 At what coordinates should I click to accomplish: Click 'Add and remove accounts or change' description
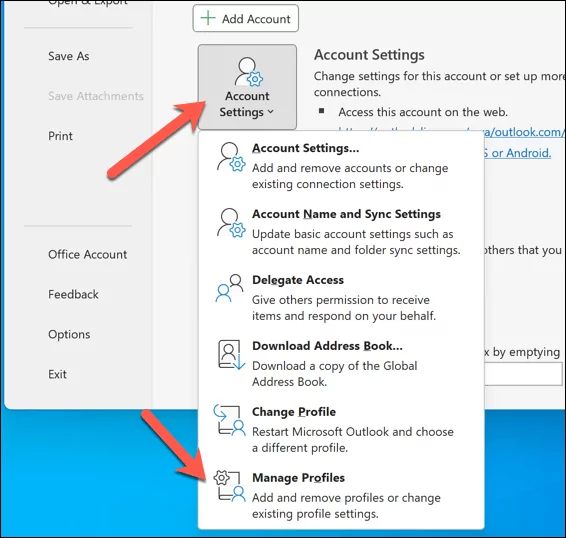(350, 168)
